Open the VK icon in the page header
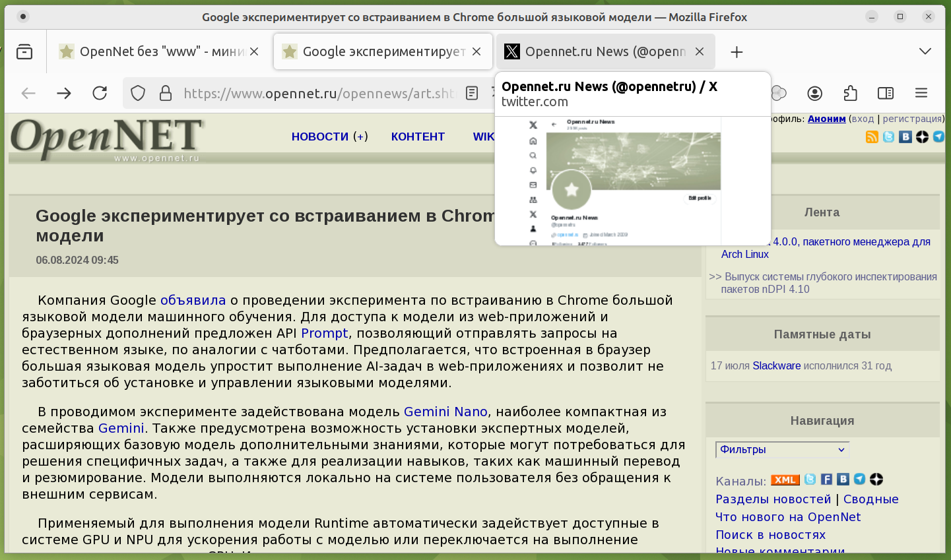 tap(905, 137)
